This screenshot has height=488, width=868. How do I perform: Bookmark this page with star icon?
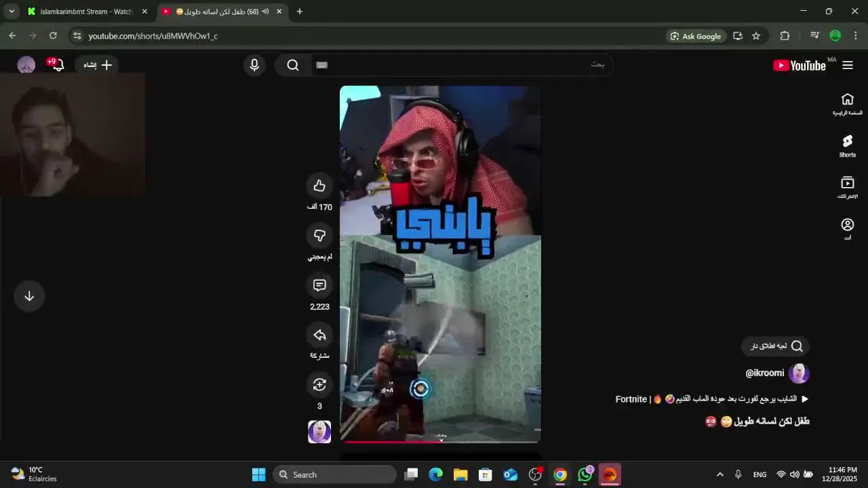click(x=756, y=36)
